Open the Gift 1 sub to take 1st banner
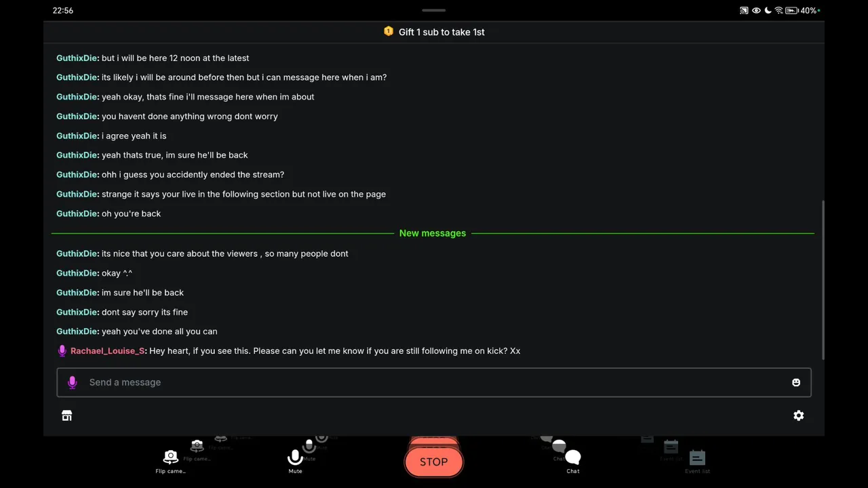The image size is (868, 488). pos(434,32)
